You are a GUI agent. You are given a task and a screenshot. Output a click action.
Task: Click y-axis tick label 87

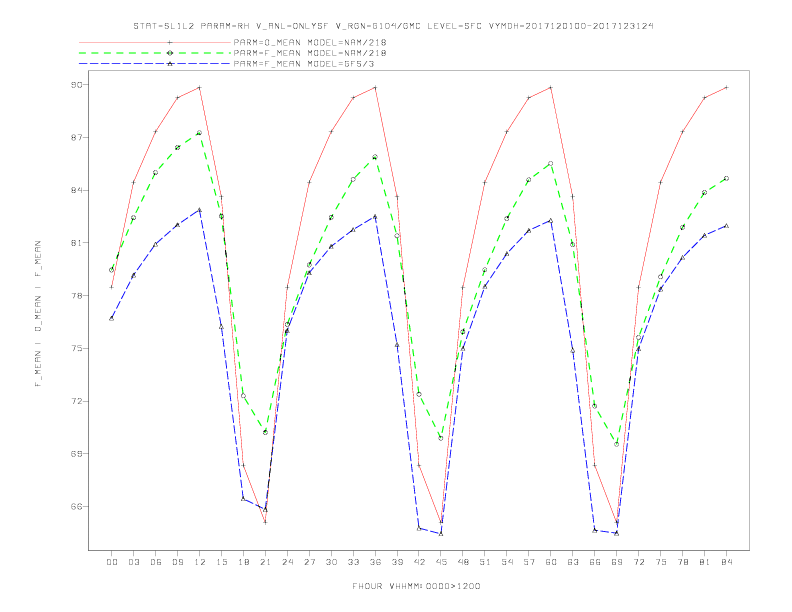point(76,137)
